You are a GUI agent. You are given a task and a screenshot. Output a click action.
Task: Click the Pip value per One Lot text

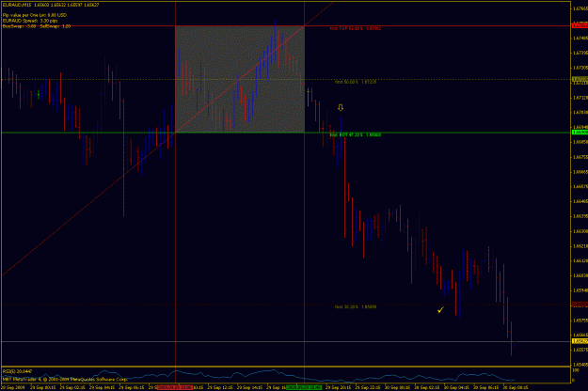point(35,15)
